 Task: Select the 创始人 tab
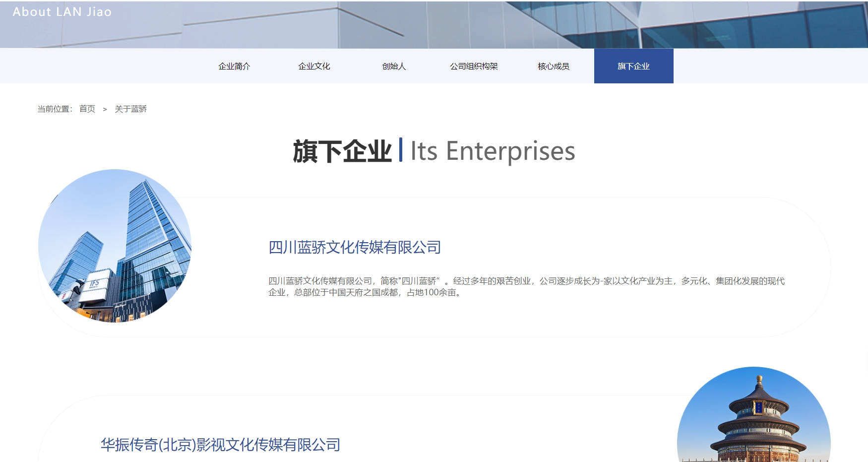point(394,66)
